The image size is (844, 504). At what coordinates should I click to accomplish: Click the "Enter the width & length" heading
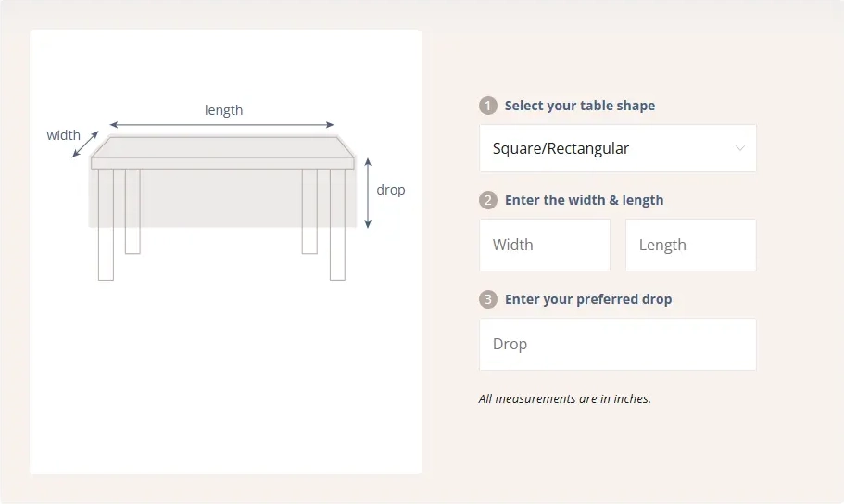584,200
